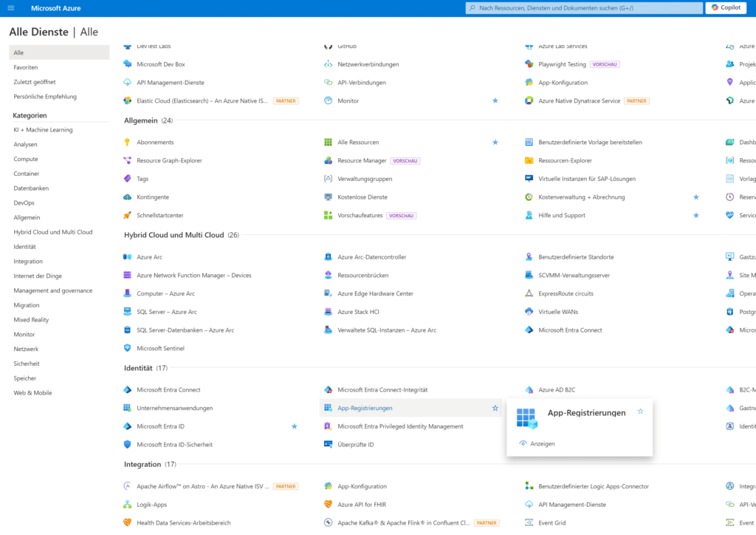This screenshot has width=756, height=535.
Task: Click the Copilot button
Action: pyautogui.click(x=726, y=7)
